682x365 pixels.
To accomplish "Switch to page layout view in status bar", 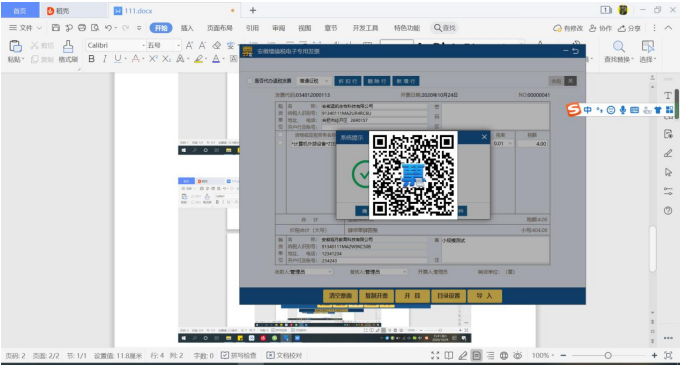I will [477, 355].
